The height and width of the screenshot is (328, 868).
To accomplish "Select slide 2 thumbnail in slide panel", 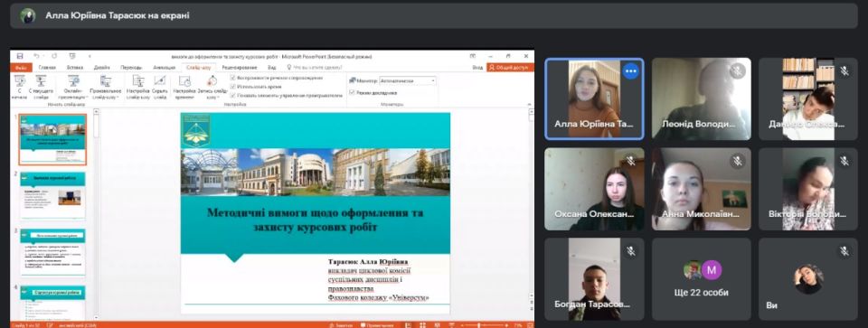I will 52,194.
